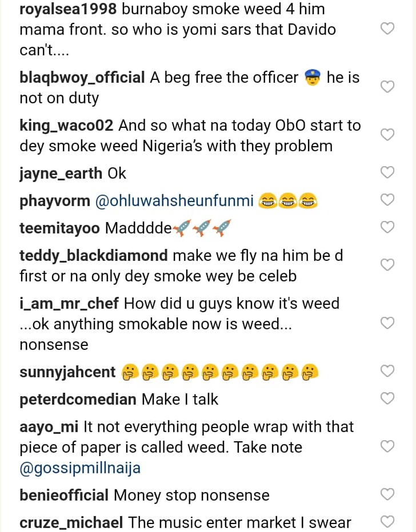Open the @ohluwahsheunfunmi mention link
The height and width of the screenshot is (532, 416).
point(174,201)
